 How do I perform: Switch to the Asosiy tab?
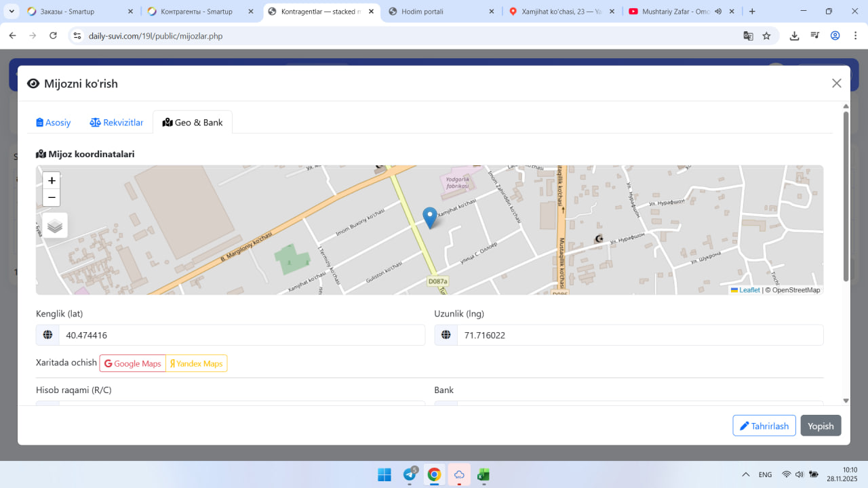[x=54, y=123]
